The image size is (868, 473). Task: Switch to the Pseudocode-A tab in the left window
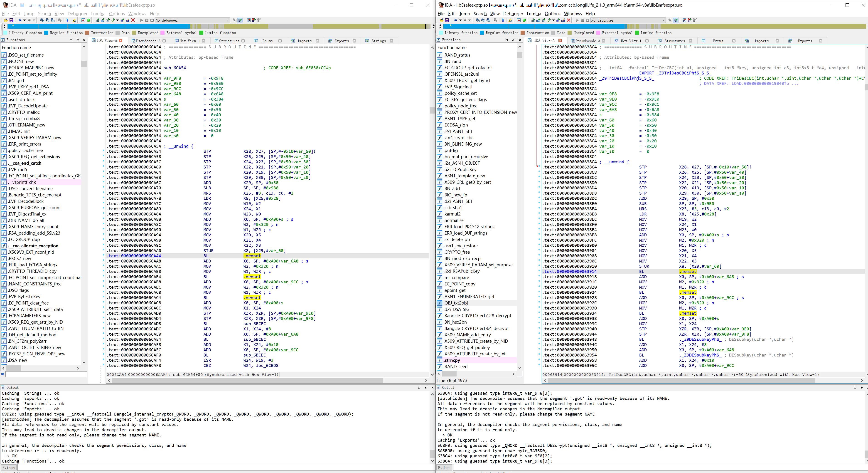(x=148, y=41)
